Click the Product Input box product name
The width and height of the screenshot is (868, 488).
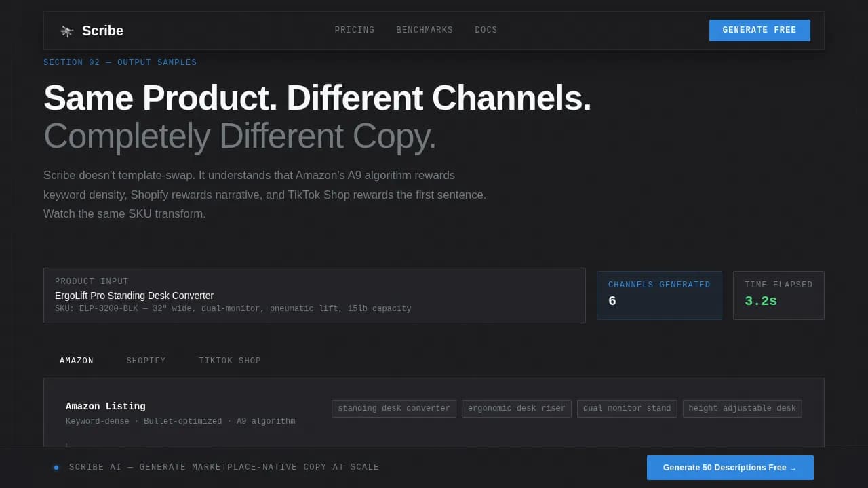134,296
